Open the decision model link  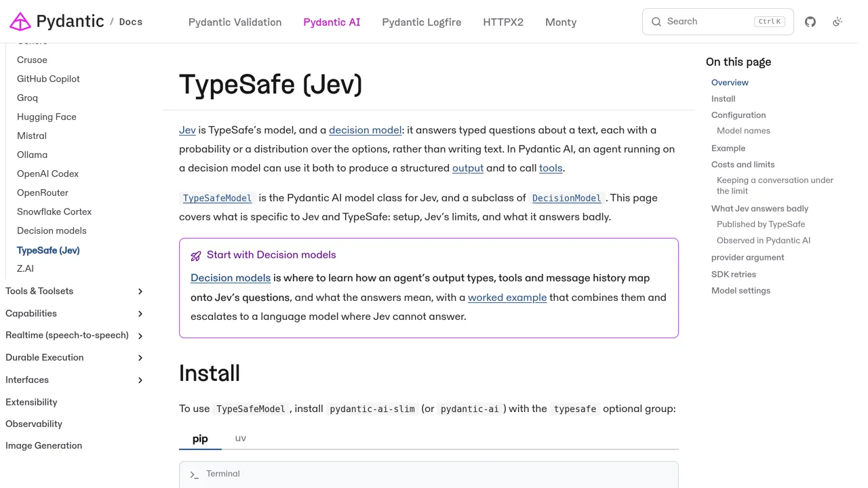coord(366,130)
